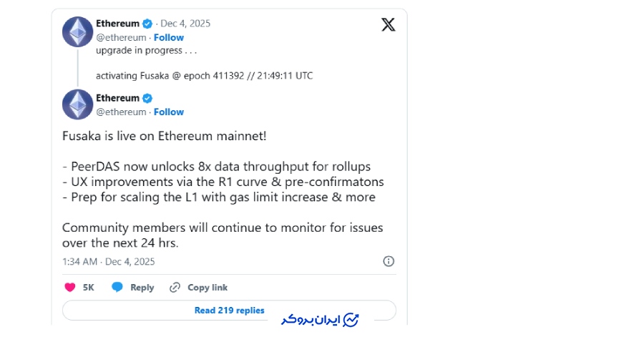Viewport: 644px width, 337px height.
Task: Open the Ethereum avatar on the Fusaka announcement
Action: coord(77,104)
